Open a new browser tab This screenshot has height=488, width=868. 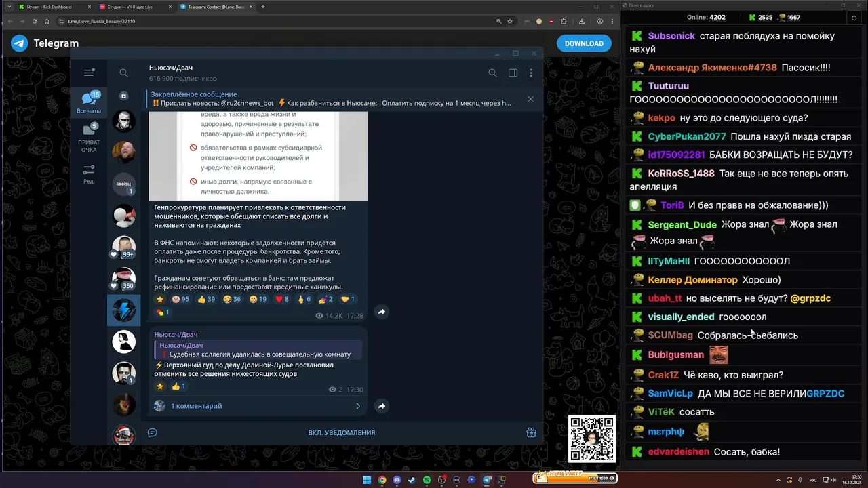tap(263, 7)
